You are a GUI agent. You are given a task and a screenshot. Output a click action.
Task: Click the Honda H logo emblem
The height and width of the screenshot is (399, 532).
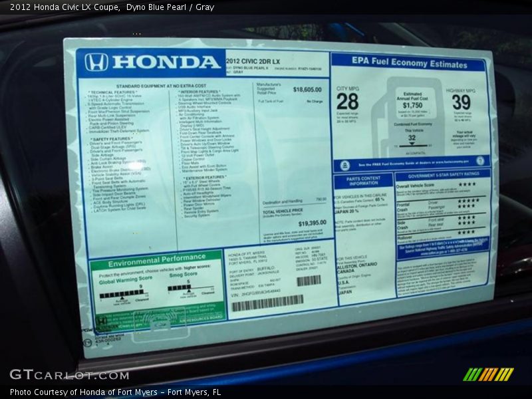[96, 62]
